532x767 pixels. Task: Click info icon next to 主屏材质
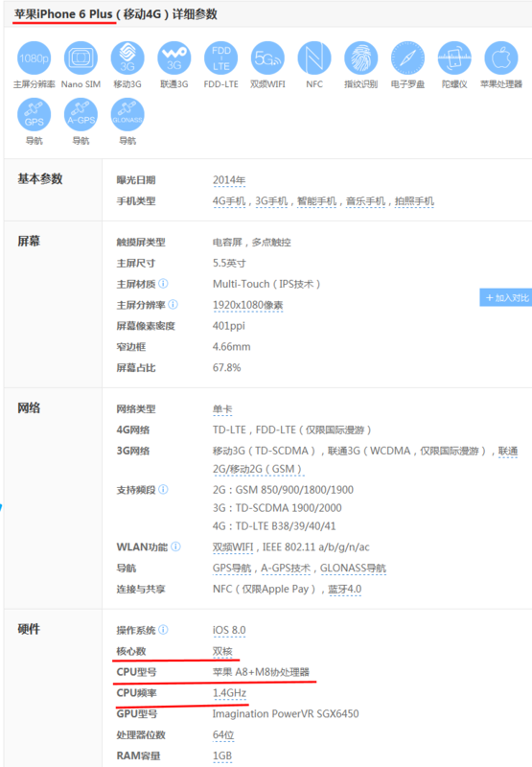(163, 283)
